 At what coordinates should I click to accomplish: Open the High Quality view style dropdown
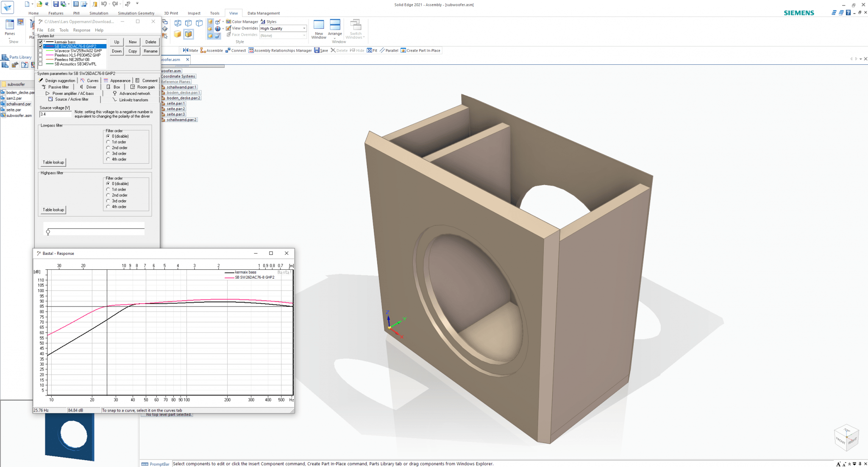[x=304, y=28]
